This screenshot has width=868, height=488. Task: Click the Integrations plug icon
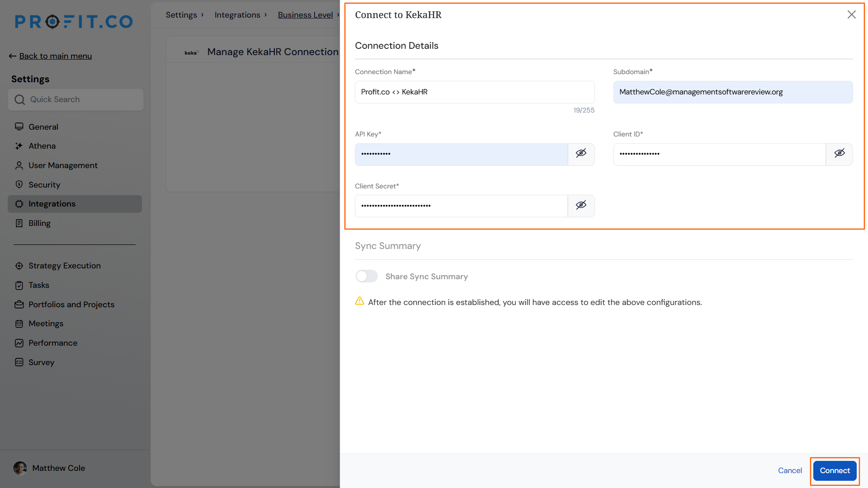pos(19,204)
